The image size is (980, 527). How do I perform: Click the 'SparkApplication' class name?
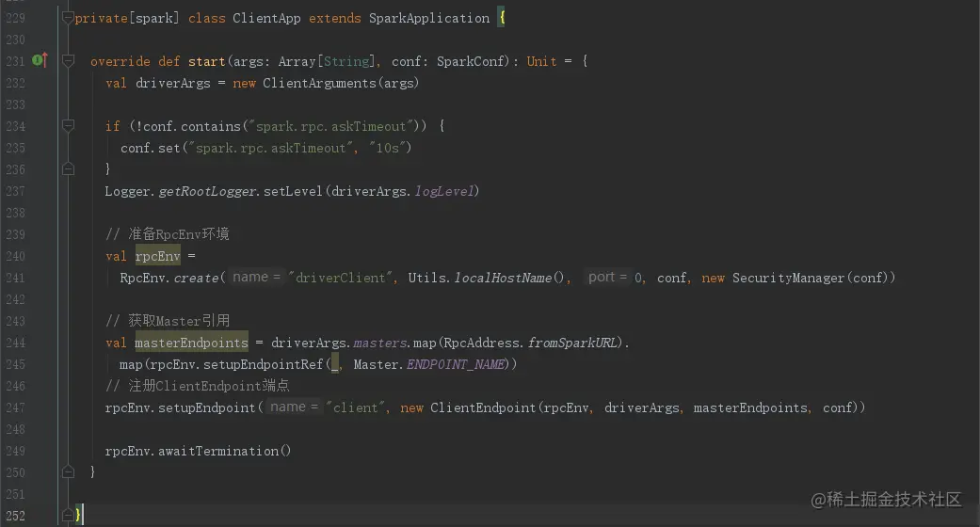click(429, 18)
